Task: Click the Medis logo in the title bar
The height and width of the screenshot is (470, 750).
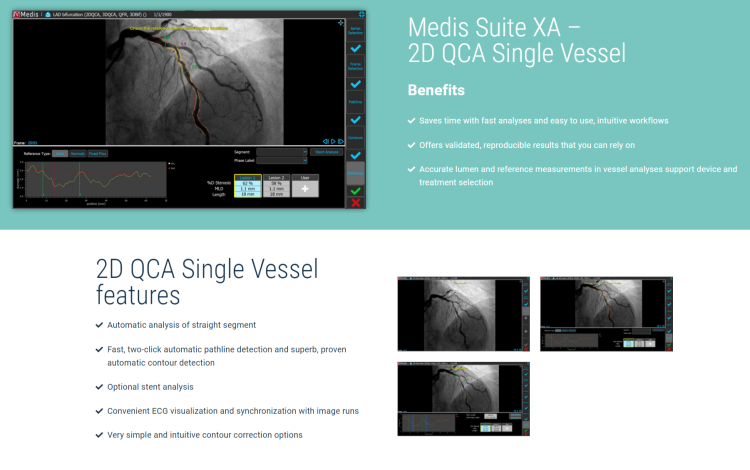Action: point(25,14)
